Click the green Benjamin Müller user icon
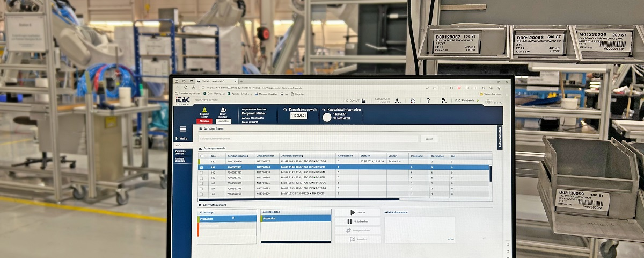 pos(204,110)
